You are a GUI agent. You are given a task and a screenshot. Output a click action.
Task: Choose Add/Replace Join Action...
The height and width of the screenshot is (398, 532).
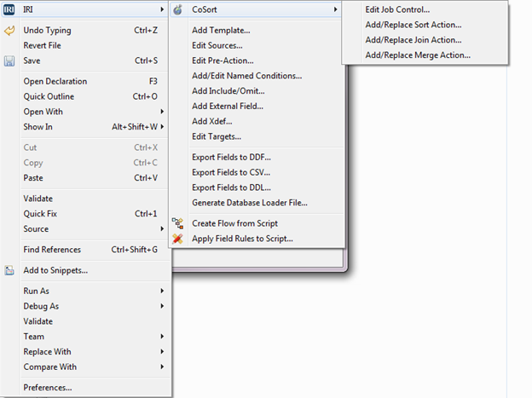click(425, 40)
